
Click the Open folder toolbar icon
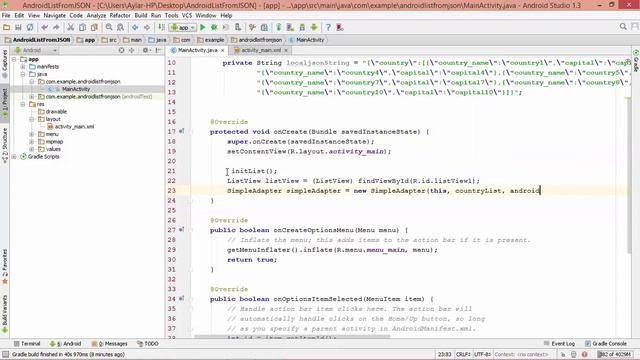[x=6, y=27]
